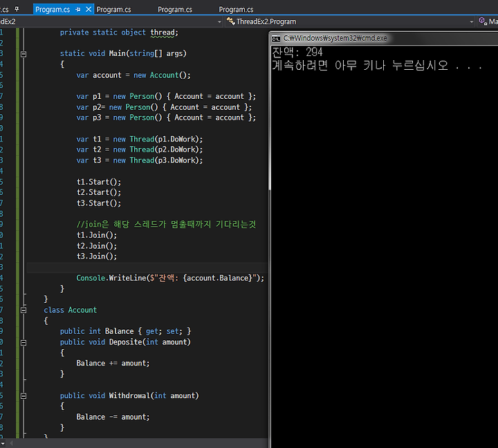This screenshot has width=498, height=448.
Task: Click the Console.WriteLine statement
Action: pyautogui.click(x=170, y=278)
